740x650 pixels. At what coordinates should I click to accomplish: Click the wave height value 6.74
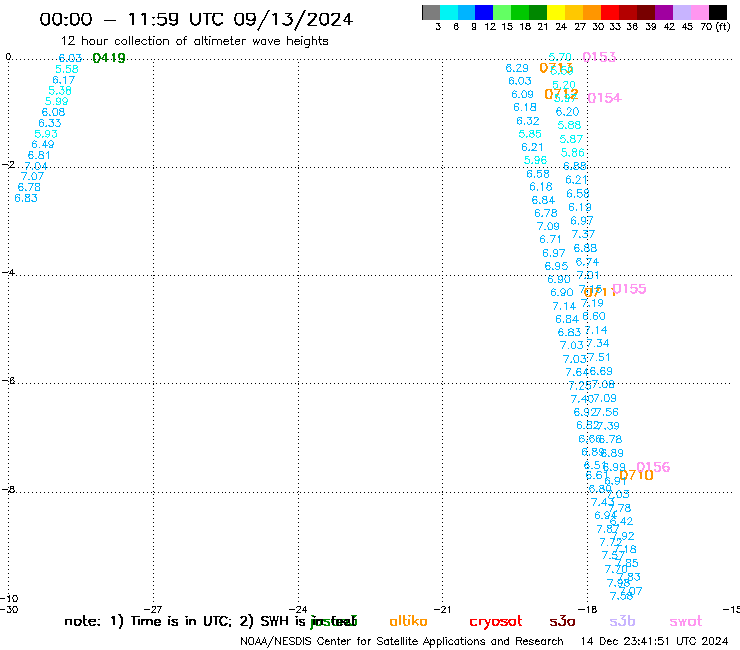tap(588, 262)
